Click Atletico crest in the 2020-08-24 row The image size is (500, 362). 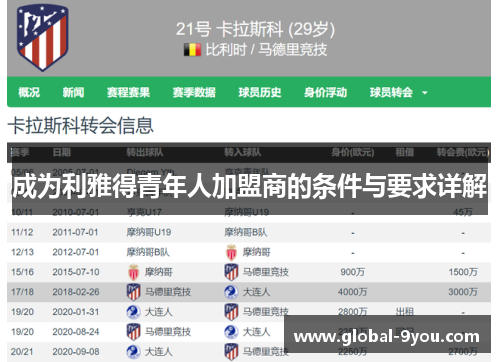click(x=133, y=332)
